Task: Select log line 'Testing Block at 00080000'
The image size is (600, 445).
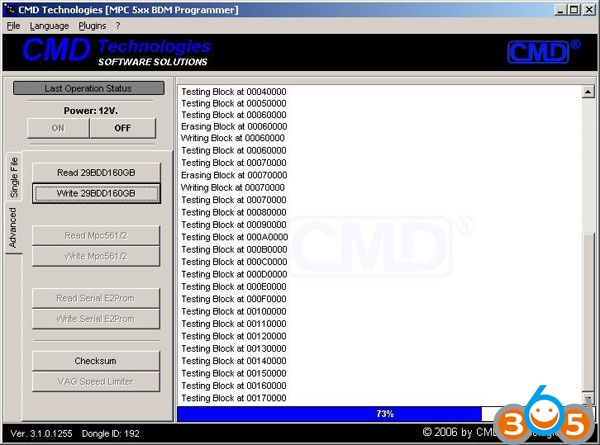Action: 233,212
